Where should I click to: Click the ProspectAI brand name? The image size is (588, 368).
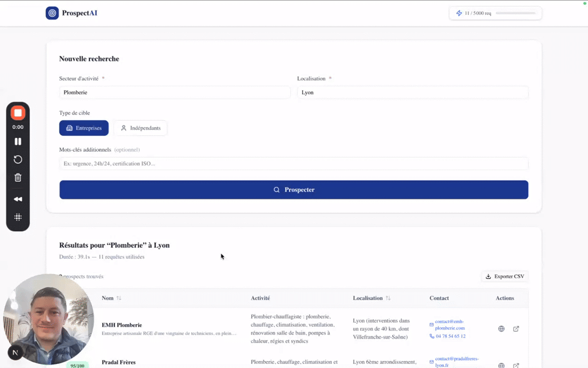tap(79, 13)
